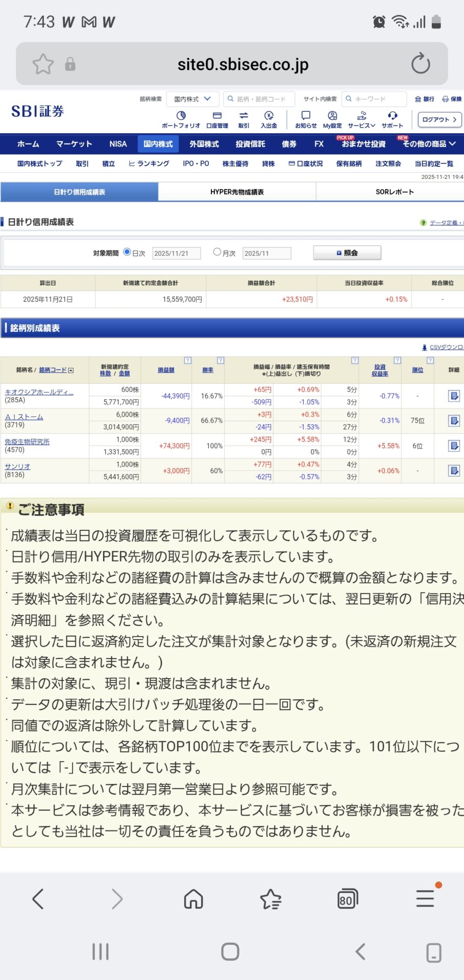Click the daily date field 2025/11/21
This screenshot has width=464, height=980.
tap(176, 253)
